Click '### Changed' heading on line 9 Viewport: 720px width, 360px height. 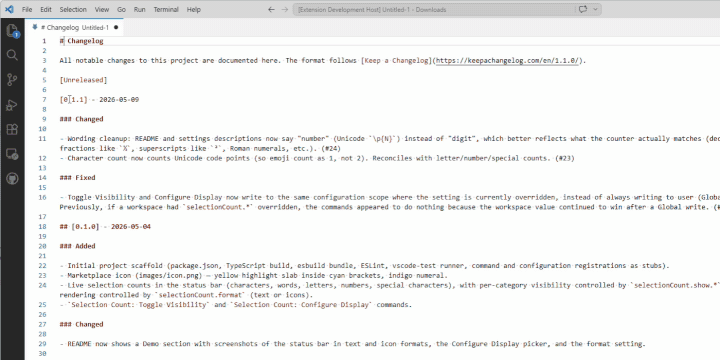81,119
